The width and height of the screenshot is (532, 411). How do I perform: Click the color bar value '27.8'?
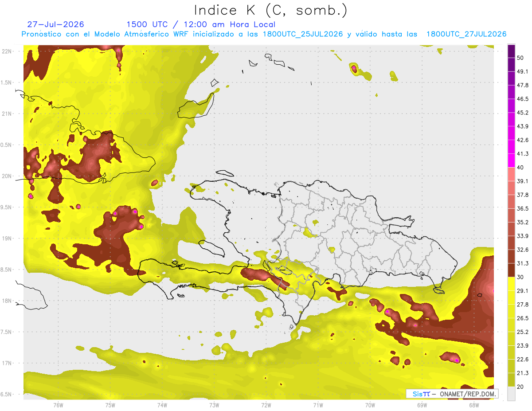point(523,305)
